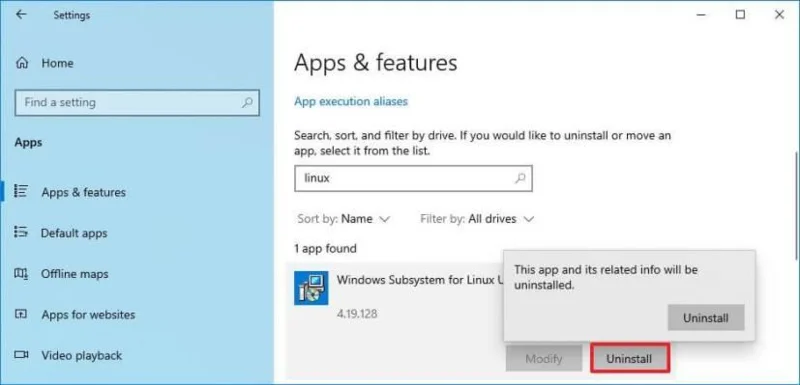Open Default apps section
This screenshot has width=800, height=385.
pos(74,233)
